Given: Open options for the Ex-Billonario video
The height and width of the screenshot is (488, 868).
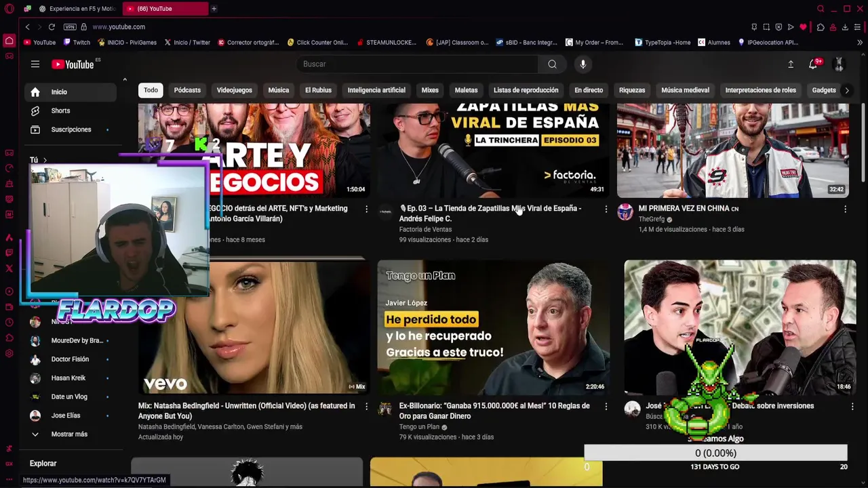Looking at the screenshot, I should 606,407.
